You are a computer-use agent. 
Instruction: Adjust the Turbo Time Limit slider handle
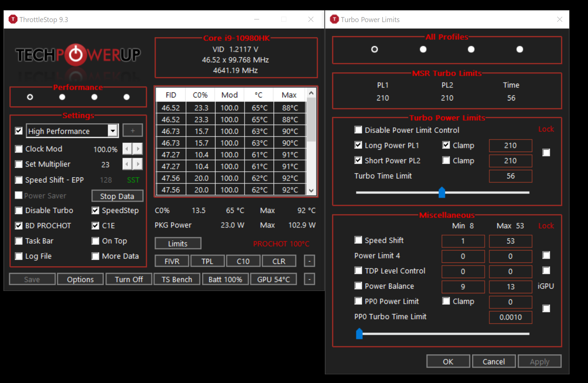coord(442,193)
